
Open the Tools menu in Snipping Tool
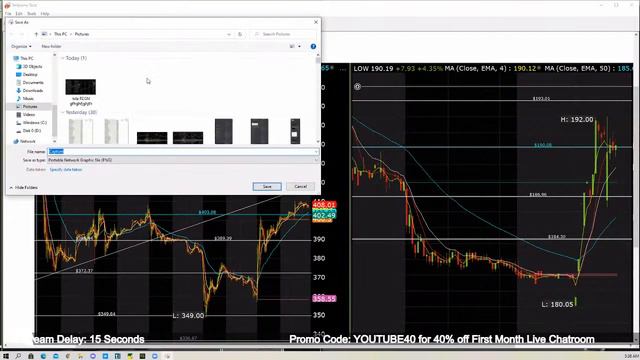point(31,13)
